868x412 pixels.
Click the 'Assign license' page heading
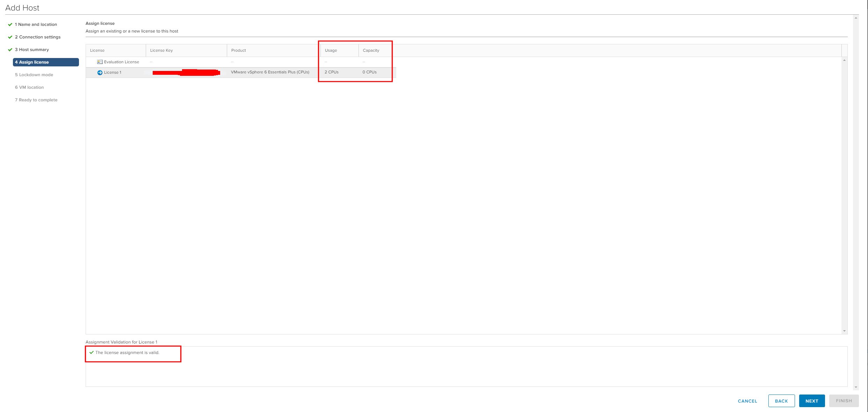click(x=100, y=23)
